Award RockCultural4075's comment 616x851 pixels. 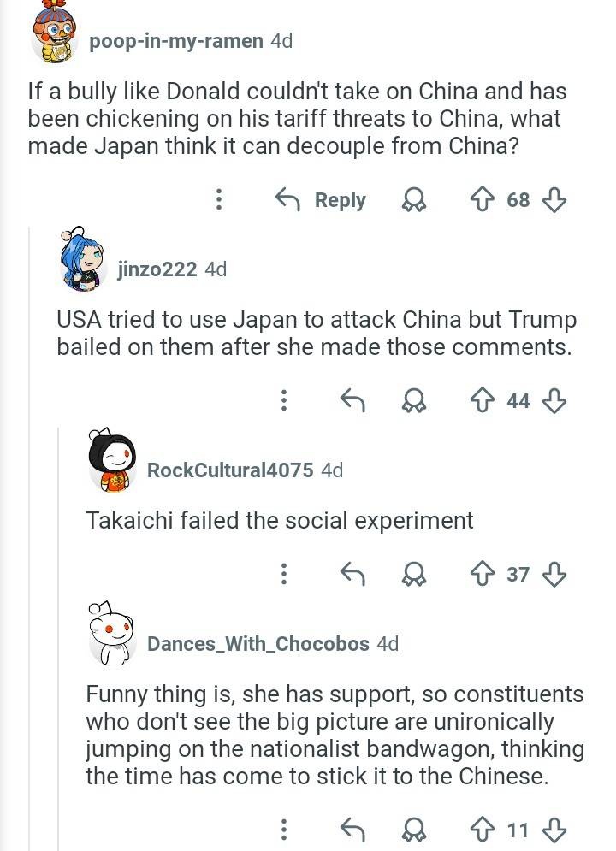pos(415,574)
